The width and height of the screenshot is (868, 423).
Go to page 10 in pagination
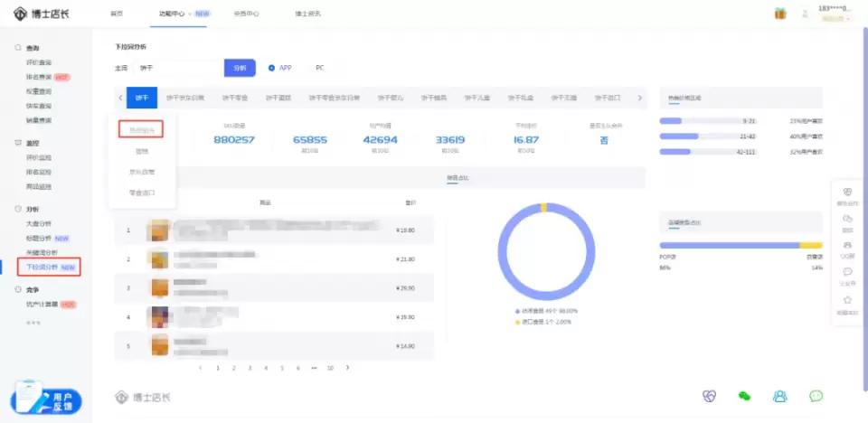pyautogui.click(x=331, y=368)
